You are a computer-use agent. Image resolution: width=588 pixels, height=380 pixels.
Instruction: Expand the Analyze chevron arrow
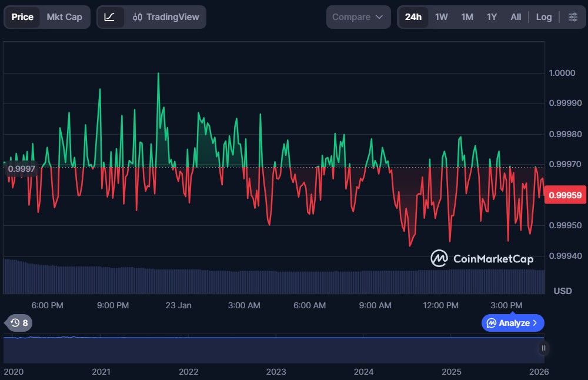click(x=535, y=323)
